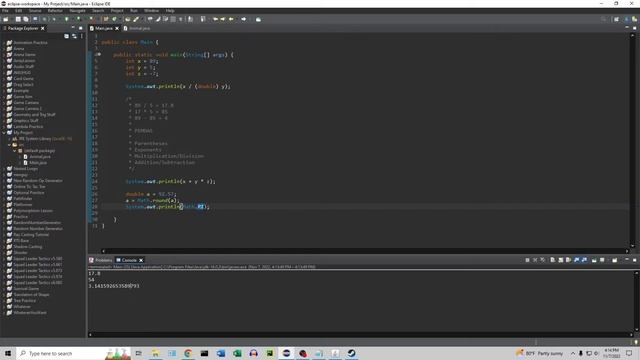Viewport: 640px width, 360px height.
Task: Go back with the yellow left arrow icon
Action: (231, 19)
